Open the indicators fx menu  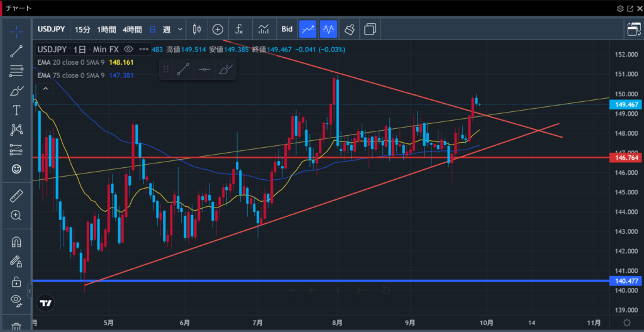[x=240, y=29]
